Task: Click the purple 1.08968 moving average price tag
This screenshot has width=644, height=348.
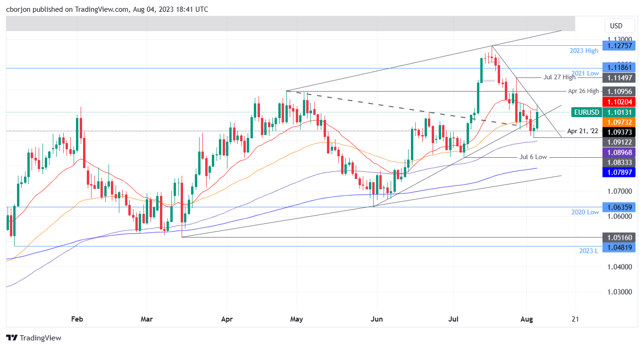Action: [620, 152]
